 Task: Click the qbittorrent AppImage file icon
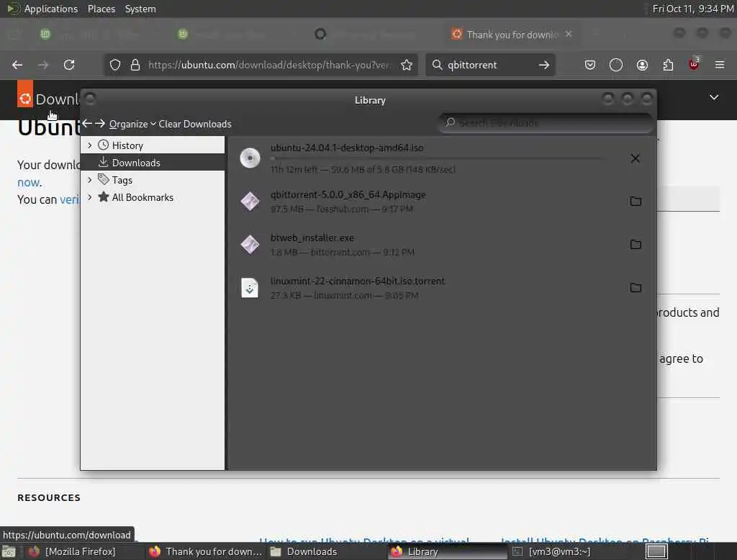pyautogui.click(x=250, y=202)
